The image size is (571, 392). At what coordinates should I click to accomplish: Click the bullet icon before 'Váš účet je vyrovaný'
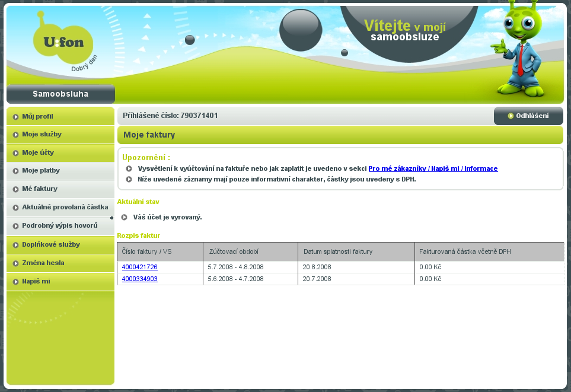coord(124,217)
